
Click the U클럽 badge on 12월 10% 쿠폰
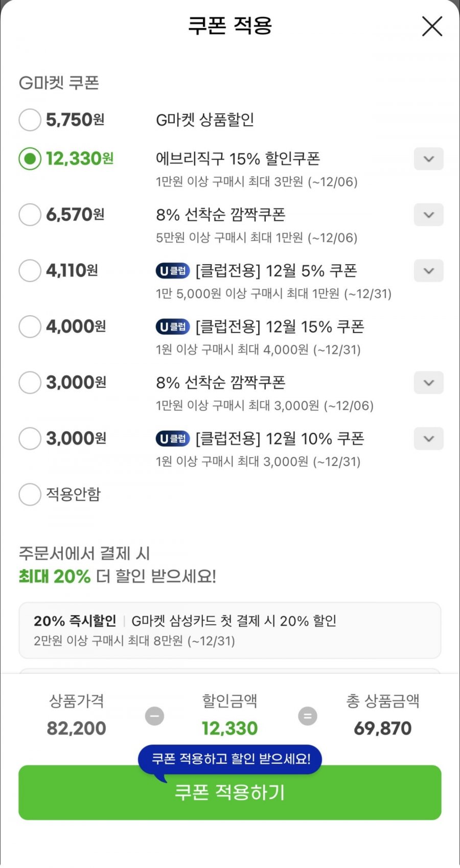pyautogui.click(x=173, y=438)
